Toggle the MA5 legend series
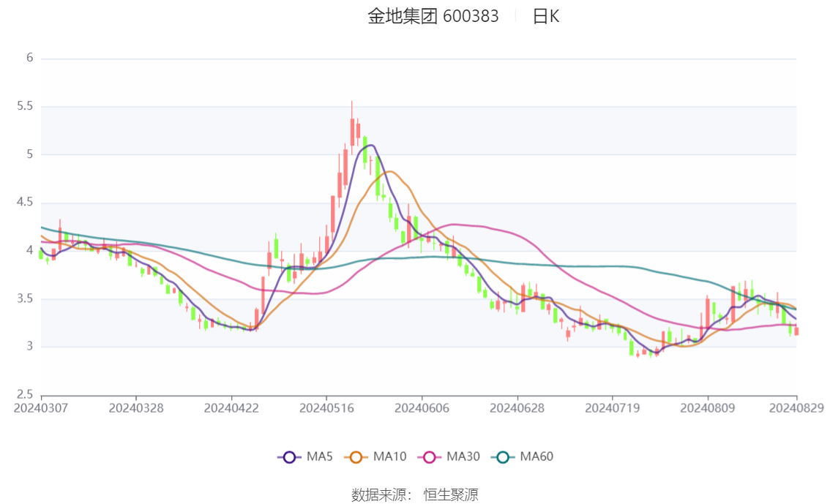830x504 pixels. 305,457
